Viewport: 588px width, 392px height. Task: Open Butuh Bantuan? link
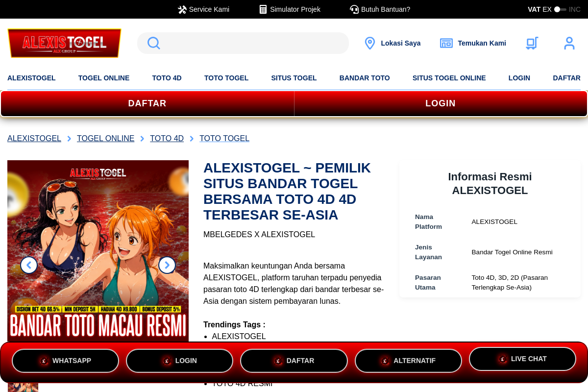[x=386, y=9]
